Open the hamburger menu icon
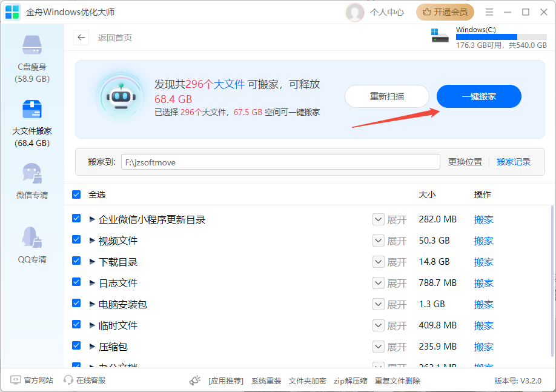The image size is (556, 392). point(489,12)
